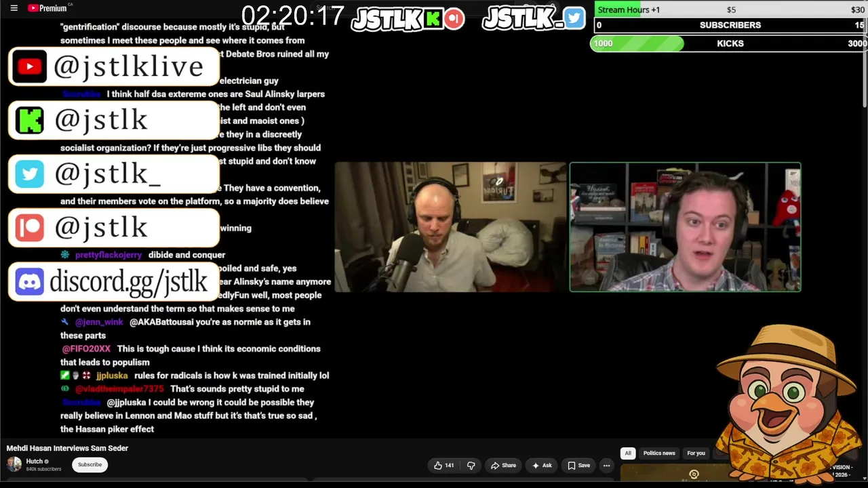Click the Kick icon beside @jstlk handle
The height and width of the screenshot is (488, 868).
(29, 120)
